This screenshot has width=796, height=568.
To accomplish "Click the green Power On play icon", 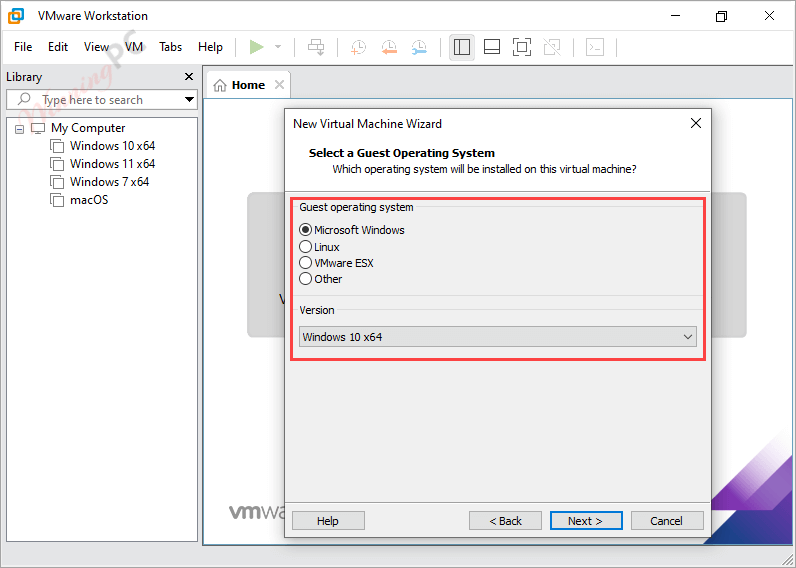I will pyautogui.click(x=256, y=47).
